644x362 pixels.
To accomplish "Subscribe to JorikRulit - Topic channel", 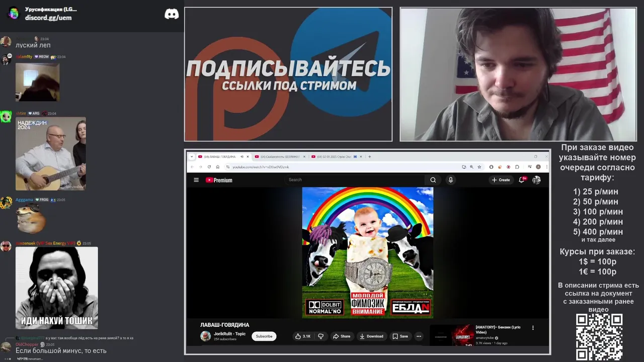I will [264, 336].
